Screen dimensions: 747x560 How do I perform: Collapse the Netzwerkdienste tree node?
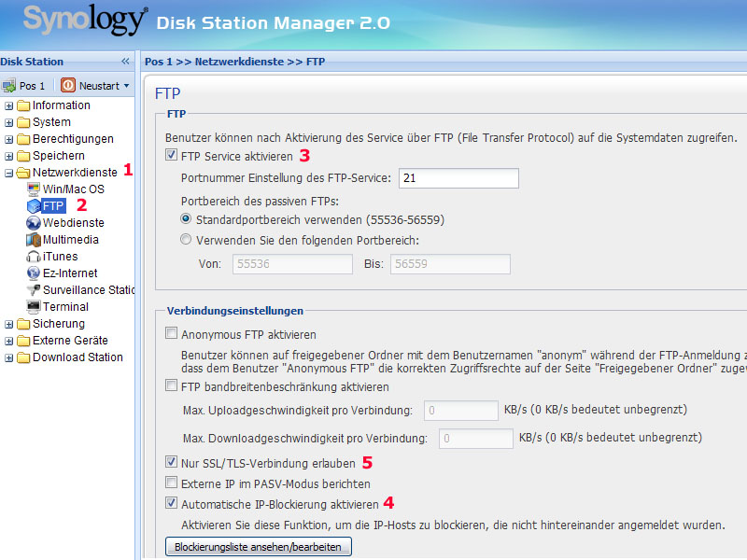pos(9,173)
